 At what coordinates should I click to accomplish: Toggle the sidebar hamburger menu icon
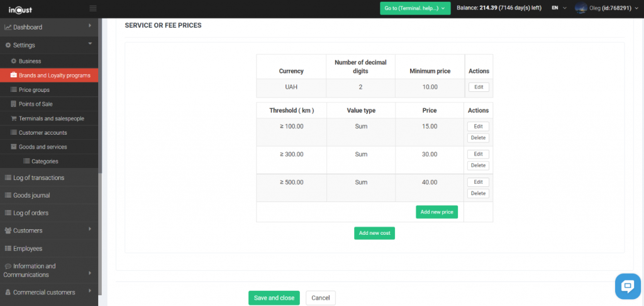coord(93,8)
